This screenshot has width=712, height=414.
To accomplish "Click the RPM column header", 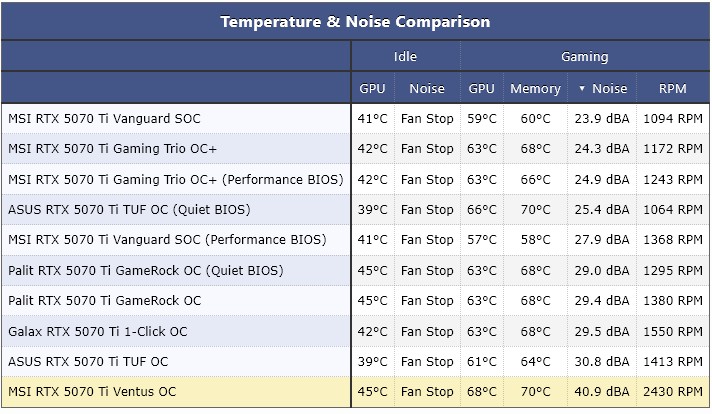I will [673, 88].
